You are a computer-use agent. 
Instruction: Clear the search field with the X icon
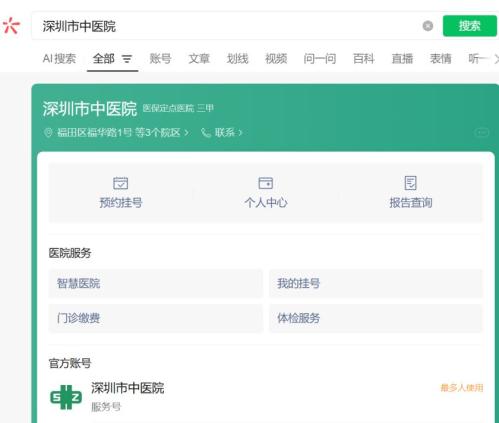(428, 26)
